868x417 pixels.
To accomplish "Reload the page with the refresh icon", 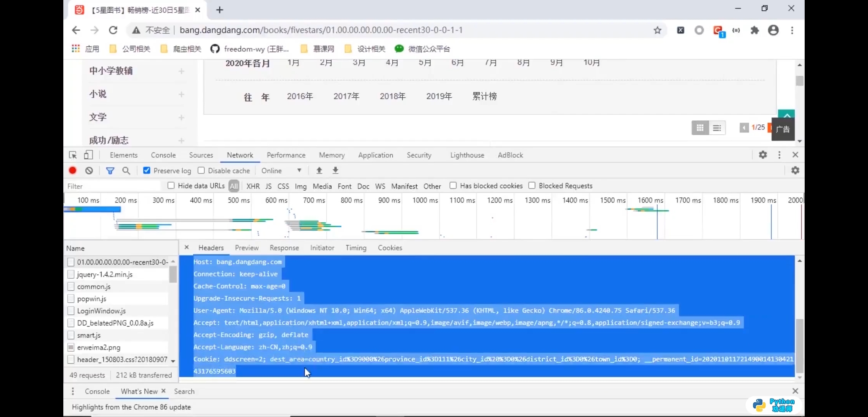I will coord(113,30).
